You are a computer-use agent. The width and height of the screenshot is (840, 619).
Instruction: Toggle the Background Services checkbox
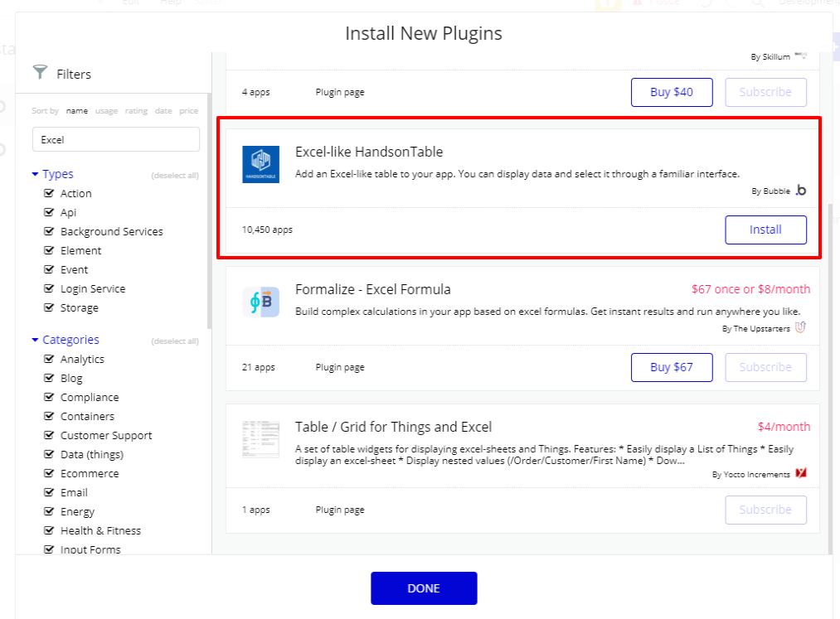[49, 231]
